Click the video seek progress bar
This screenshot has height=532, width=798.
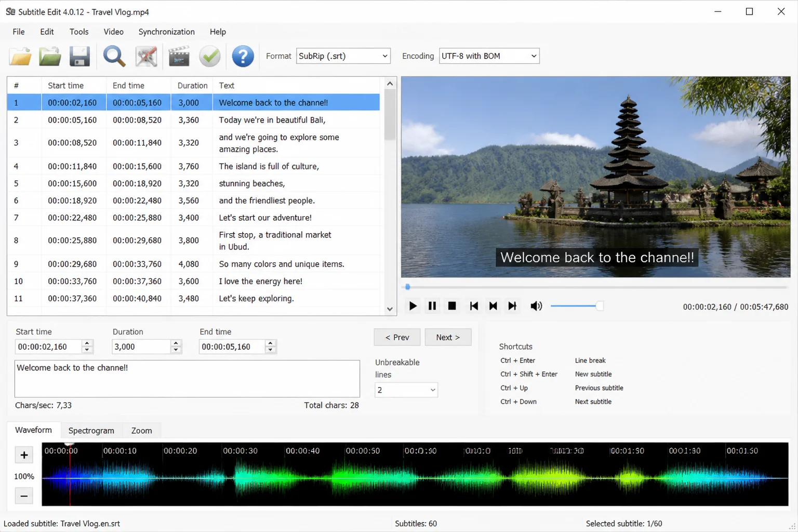click(x=596, y=287)
